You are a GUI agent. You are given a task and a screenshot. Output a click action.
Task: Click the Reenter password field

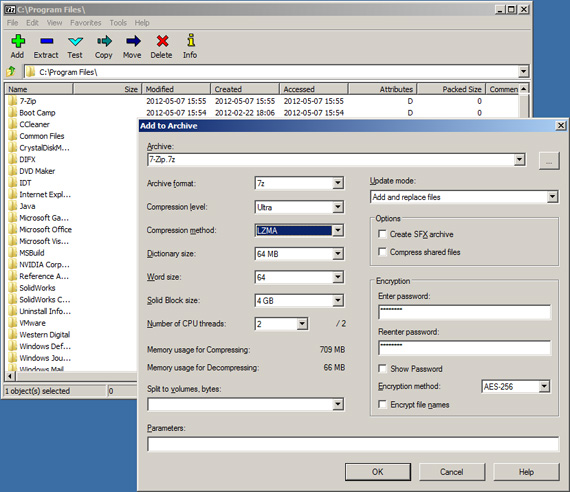click(464, 348)
